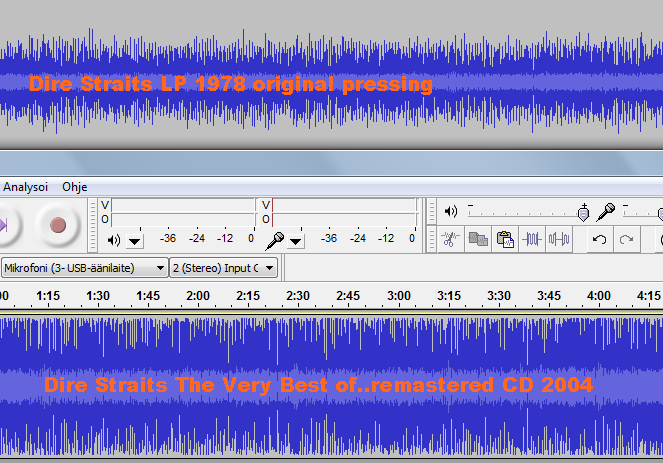This screenshot has width=663, height=463.
Task: Click the meter toolbar drag grip handle
Action: point(93,225)
